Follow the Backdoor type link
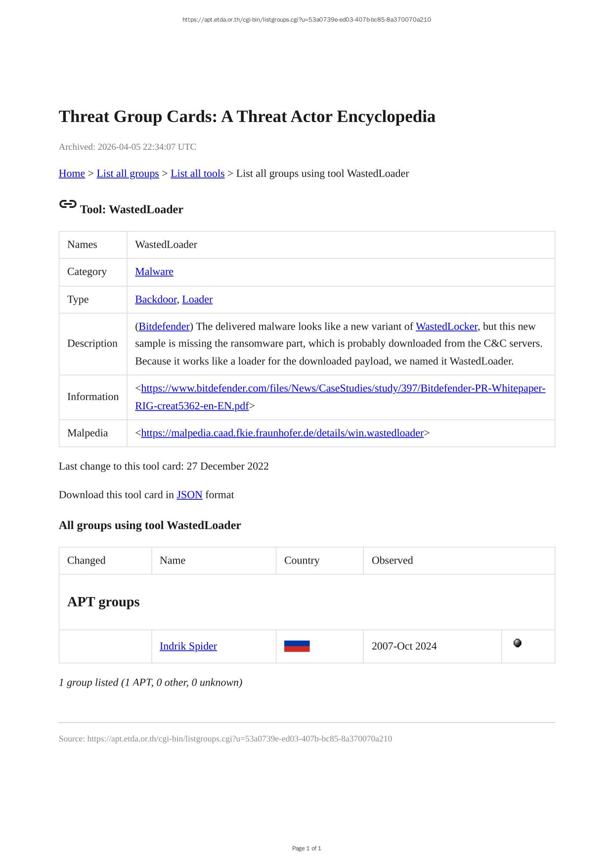This screenshot has height=868, width=614. pos(156,300)
